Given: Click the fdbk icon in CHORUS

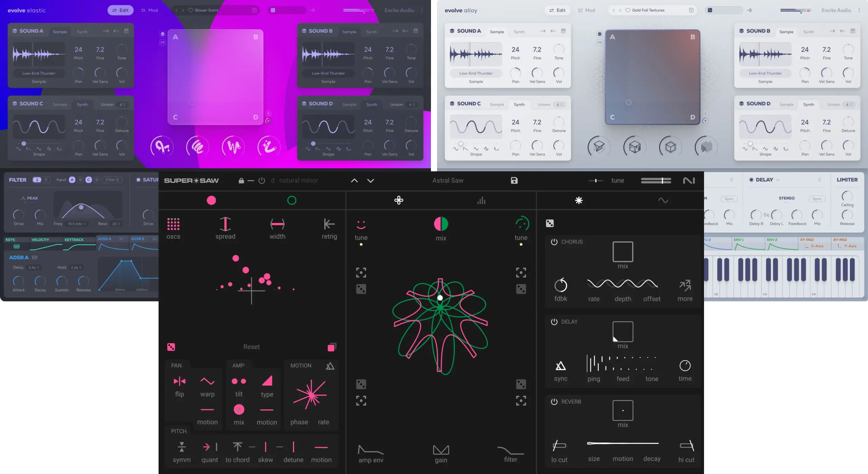Looking at the screenshot, I should (x=560, y=285).
